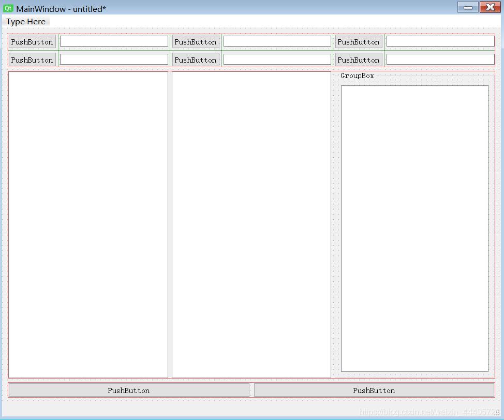Focus the first-row middle text field
Viewport: 504px width, 420px height.
(277, 41)
